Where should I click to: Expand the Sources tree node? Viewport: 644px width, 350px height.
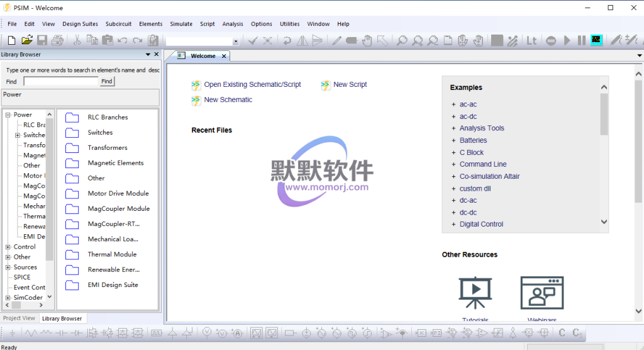pos(8,268)
